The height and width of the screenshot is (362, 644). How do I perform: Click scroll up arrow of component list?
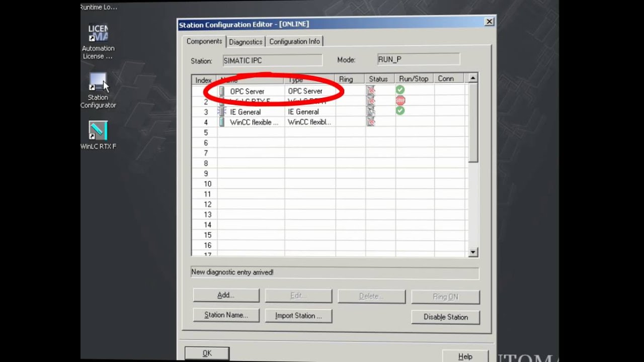[x=472, y=78]
